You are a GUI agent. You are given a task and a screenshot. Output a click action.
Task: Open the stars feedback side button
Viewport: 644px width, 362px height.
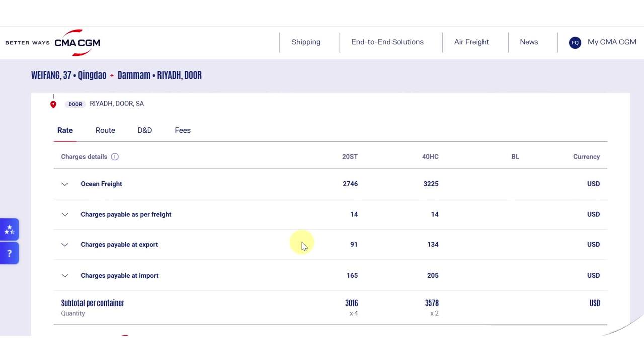9,230
